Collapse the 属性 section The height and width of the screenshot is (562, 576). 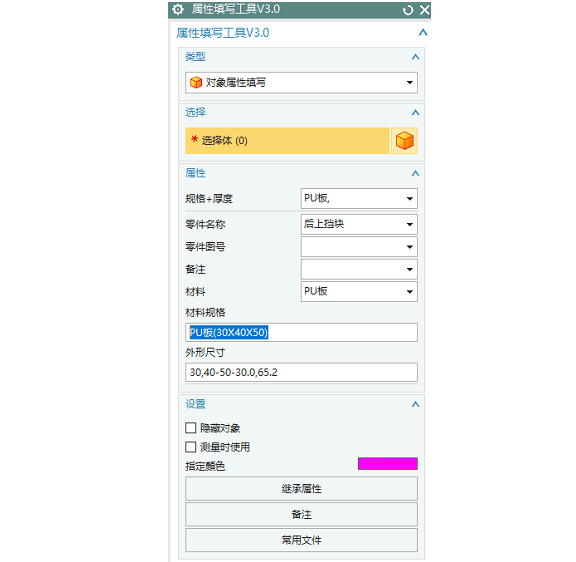coord(415,173)
